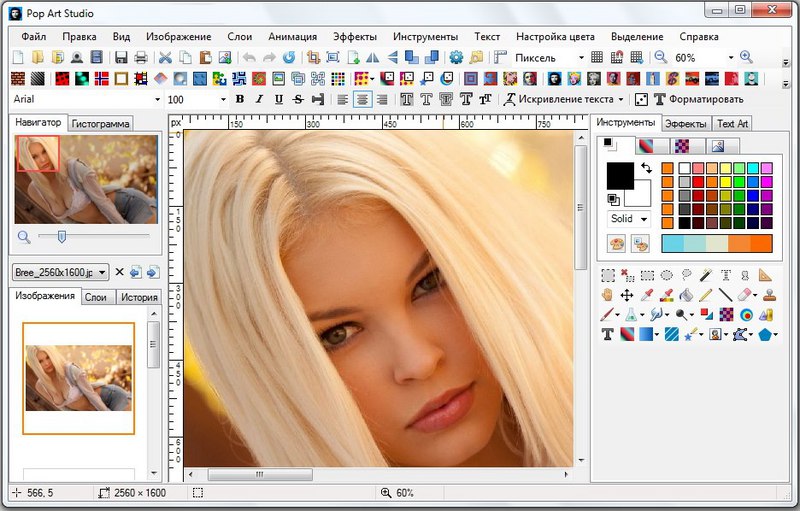800x511 pixels.
Task: Open the Слои menu
Action: (x=239, y=37)
